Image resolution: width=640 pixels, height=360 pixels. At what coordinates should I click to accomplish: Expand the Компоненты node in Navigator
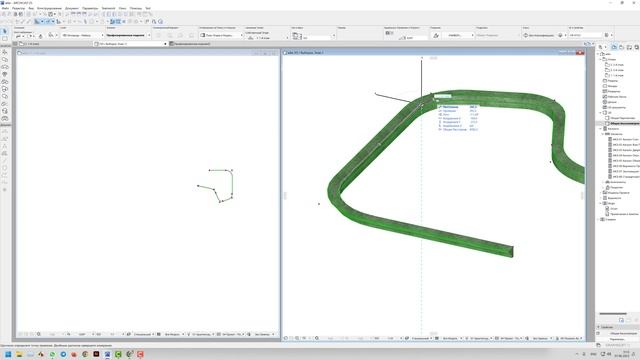point(603,182)
